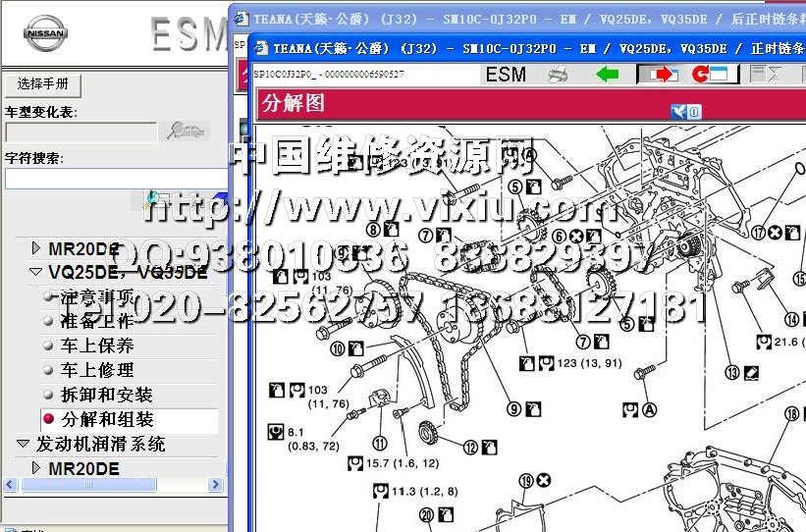
Task: Click the red arrow window-switch icon
Action: click(663, 75)
